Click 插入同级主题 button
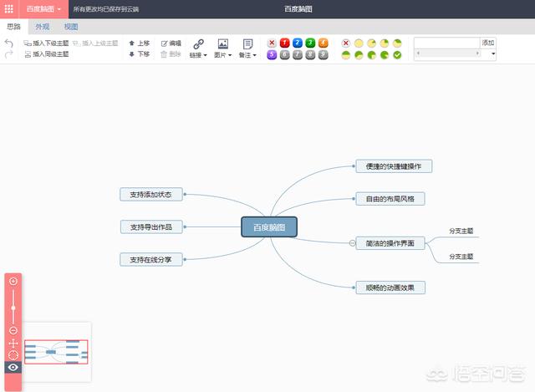Screen dimensions: 535x392 pyautogui.click(x=47, y=53)
